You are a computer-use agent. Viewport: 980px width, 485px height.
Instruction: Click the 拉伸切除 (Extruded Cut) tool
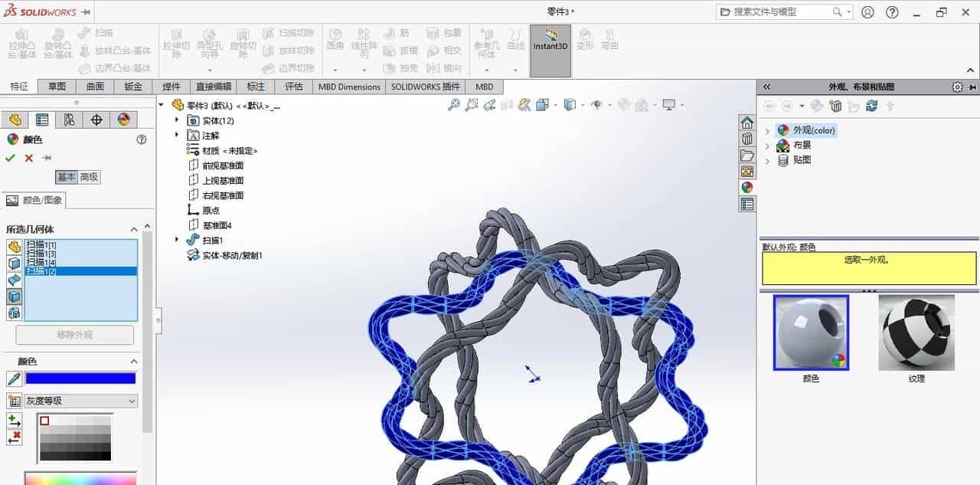pyautogui.click(x=176, y=42)
